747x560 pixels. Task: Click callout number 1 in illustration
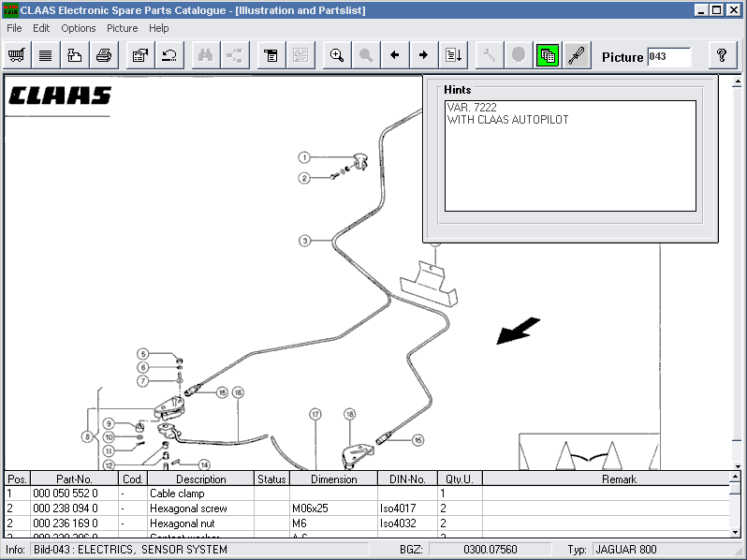click(304, 157)
